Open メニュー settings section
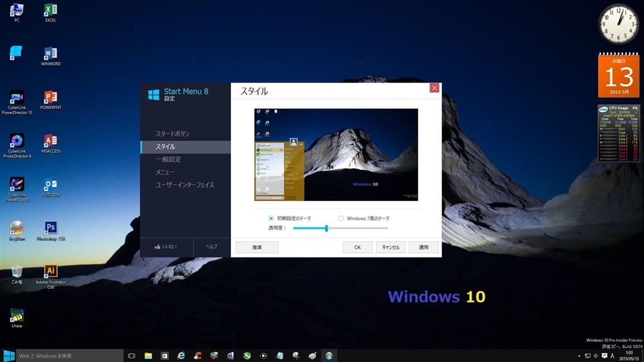 coord(186,172)
